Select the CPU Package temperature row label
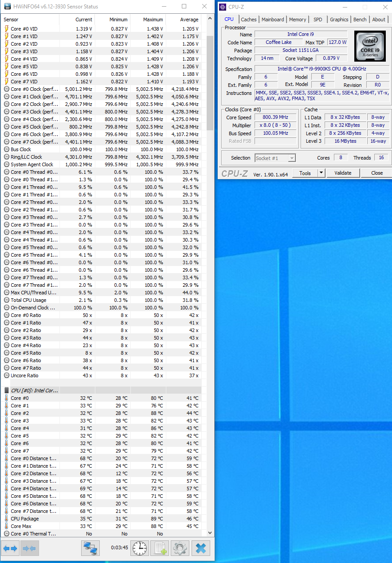 (25, 519)
